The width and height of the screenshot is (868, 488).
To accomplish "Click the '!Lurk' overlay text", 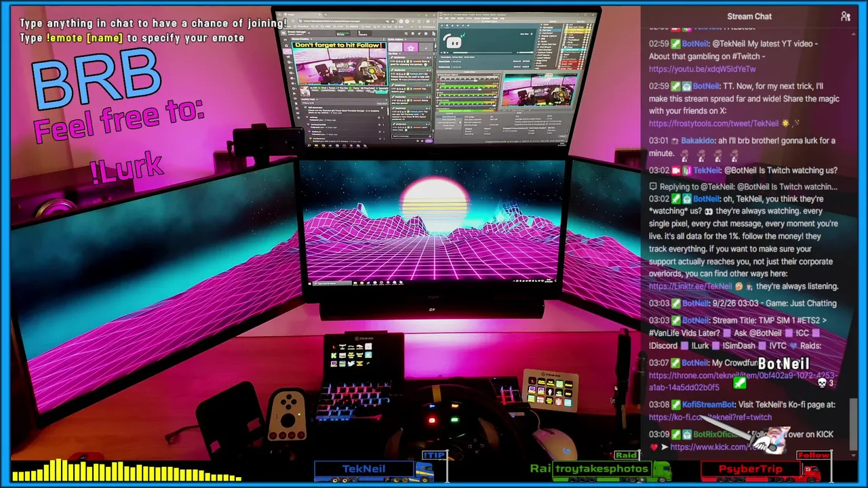I will (x=127, y=167).
